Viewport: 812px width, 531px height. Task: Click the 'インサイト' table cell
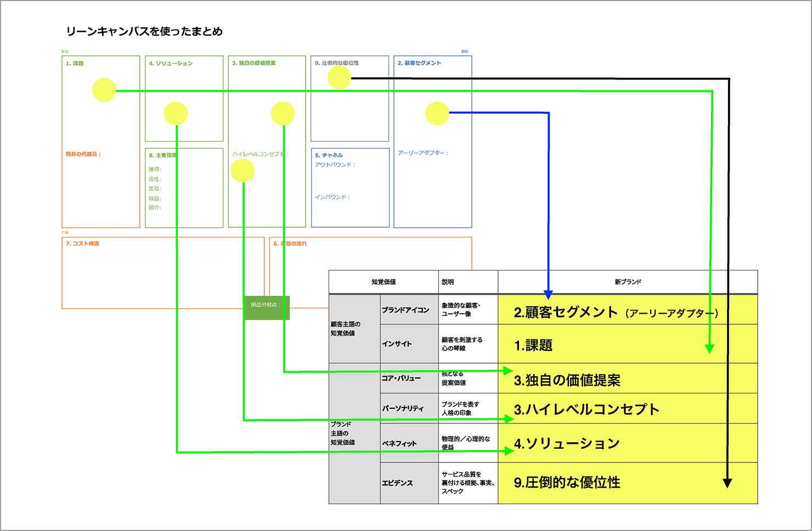[409, 344]
